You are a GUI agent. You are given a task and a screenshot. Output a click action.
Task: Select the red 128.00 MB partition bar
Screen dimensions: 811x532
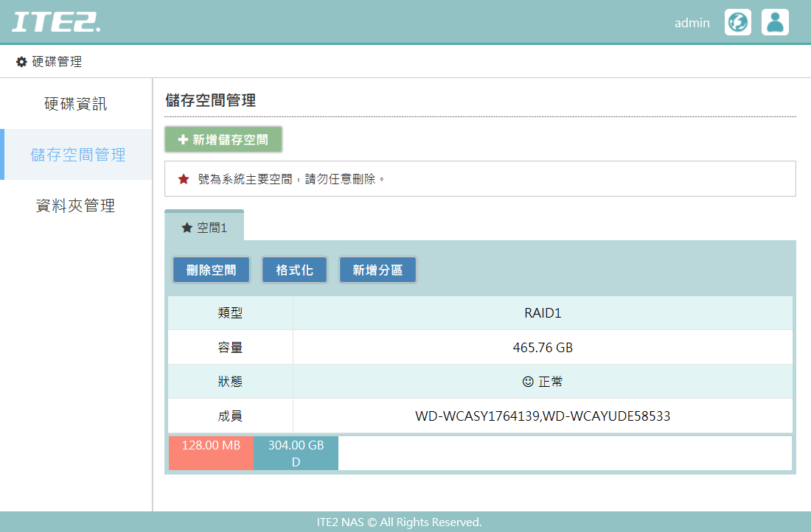pyautogui.click(x=211, y=452)
